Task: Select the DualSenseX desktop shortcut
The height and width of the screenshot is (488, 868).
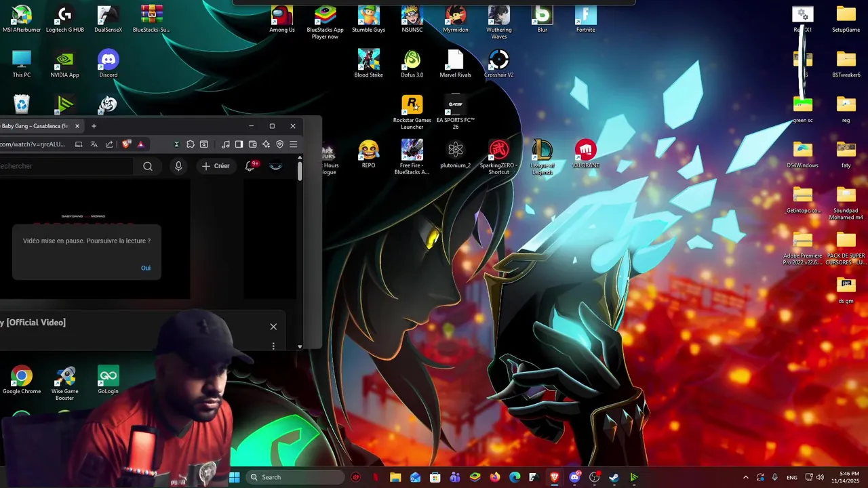Action: tap(108, 19)
